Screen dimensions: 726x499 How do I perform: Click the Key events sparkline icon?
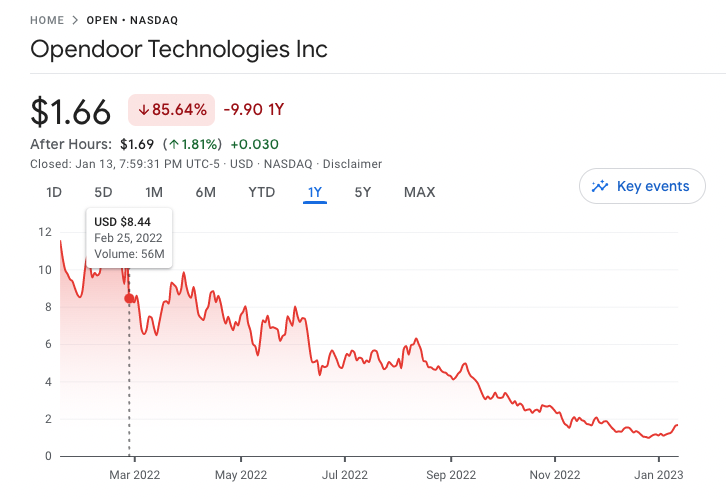601,186
